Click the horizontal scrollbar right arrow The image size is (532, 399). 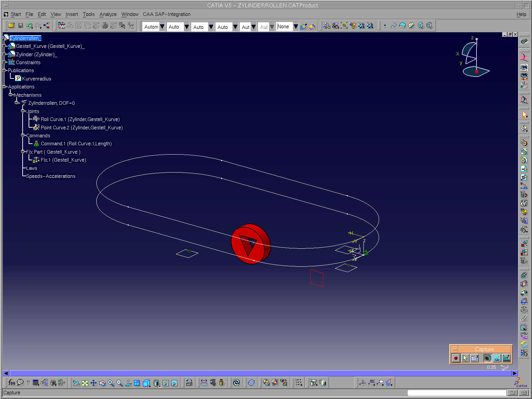[x=515, y=373]
